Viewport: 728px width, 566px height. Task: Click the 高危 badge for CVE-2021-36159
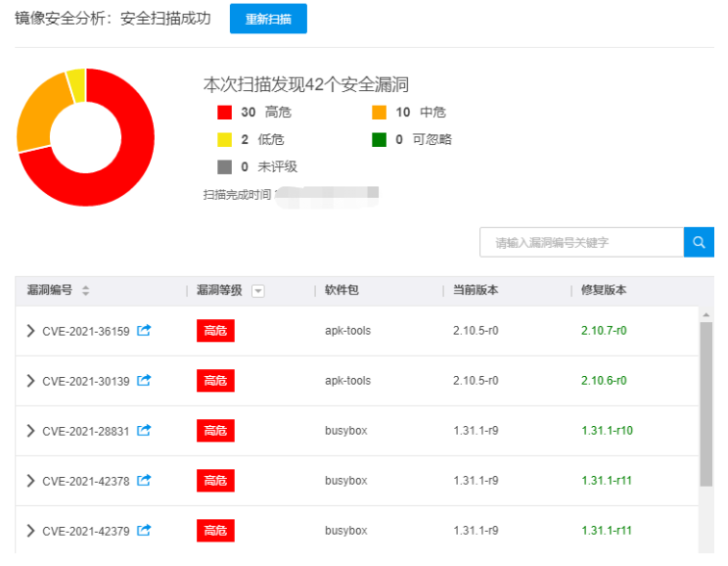tap(215, 331)
